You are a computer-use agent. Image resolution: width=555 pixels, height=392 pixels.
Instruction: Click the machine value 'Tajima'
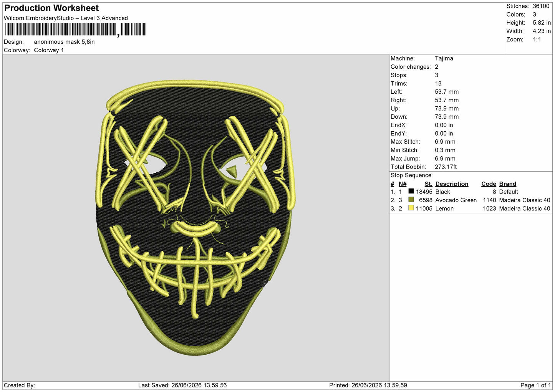[444, 58]
